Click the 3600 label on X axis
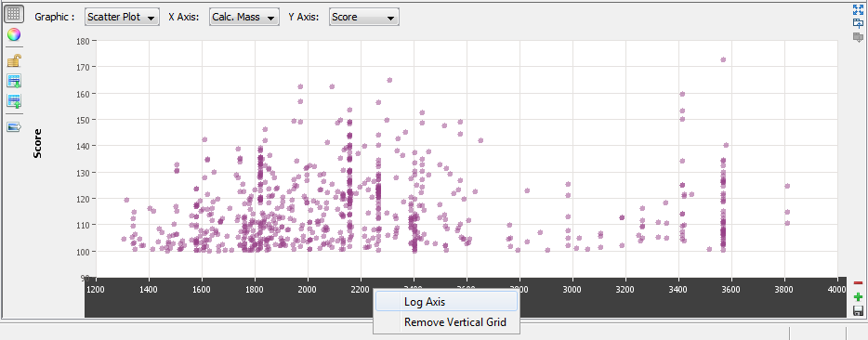868x340 pixels. click(x=731, y=289)
